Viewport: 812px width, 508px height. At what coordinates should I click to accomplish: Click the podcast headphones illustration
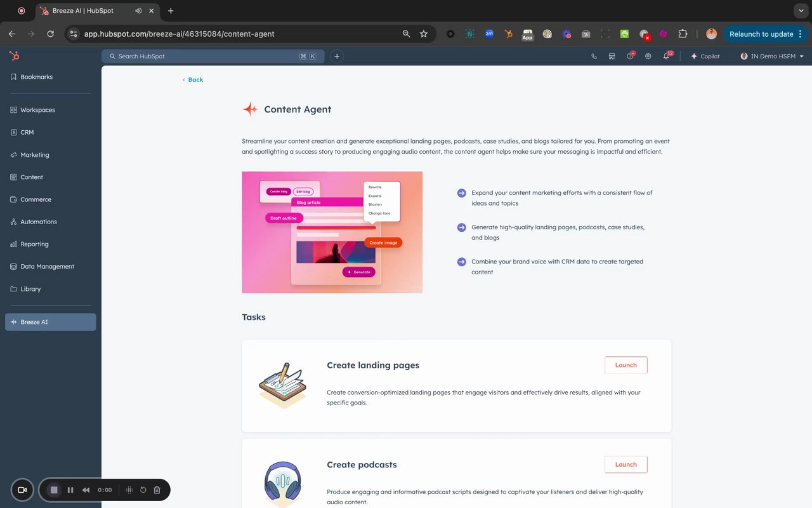pos(282,483)
